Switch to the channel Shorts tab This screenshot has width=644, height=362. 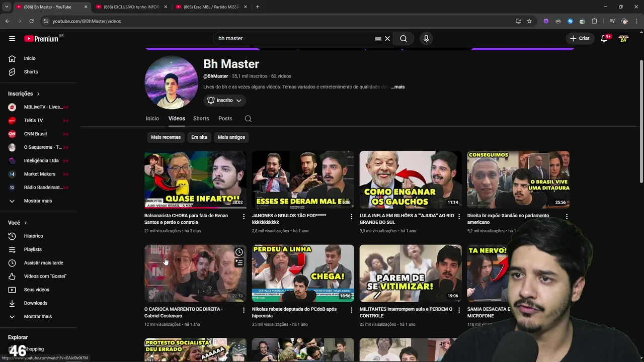(x=201, y=119)
